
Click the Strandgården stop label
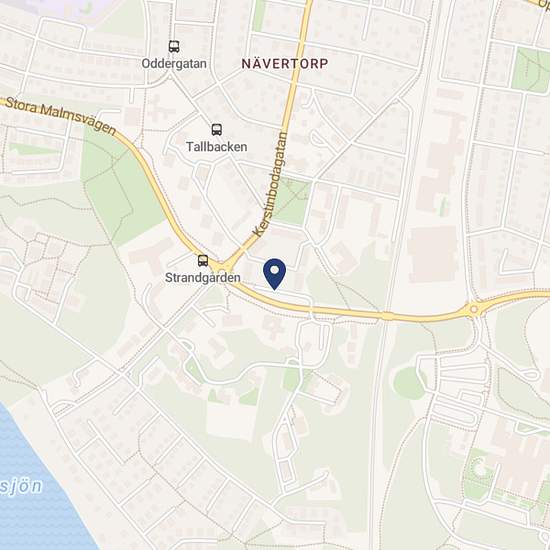203,278
